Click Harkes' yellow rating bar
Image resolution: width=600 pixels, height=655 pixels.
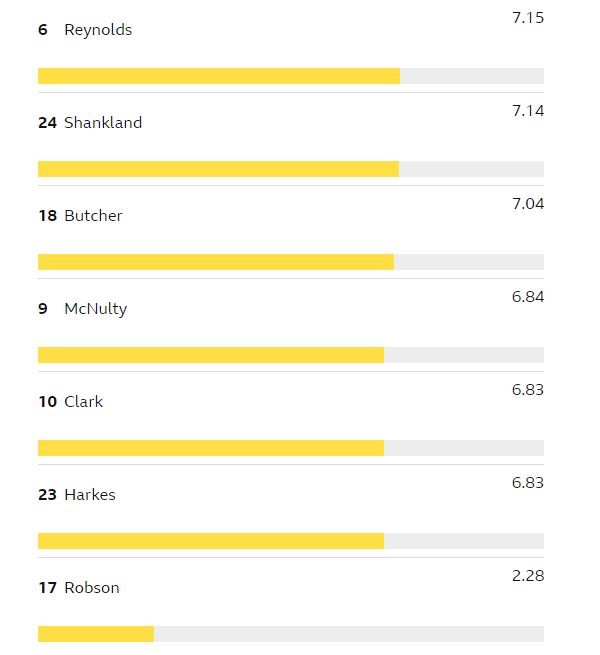[x=210, y=541]
